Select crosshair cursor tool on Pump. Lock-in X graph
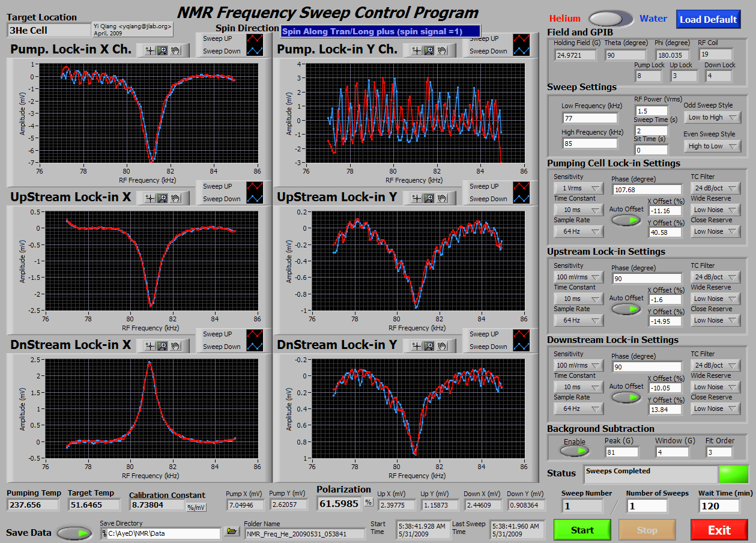 click(150, 51)
